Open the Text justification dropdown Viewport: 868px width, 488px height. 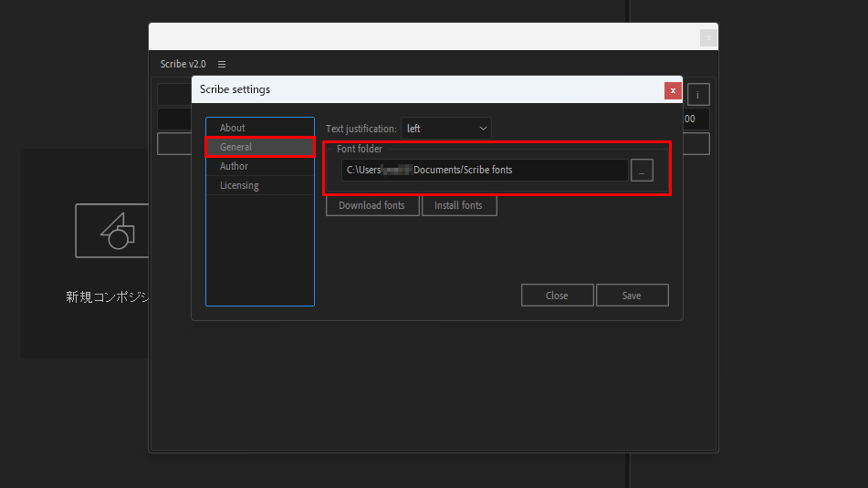point(446,129)
